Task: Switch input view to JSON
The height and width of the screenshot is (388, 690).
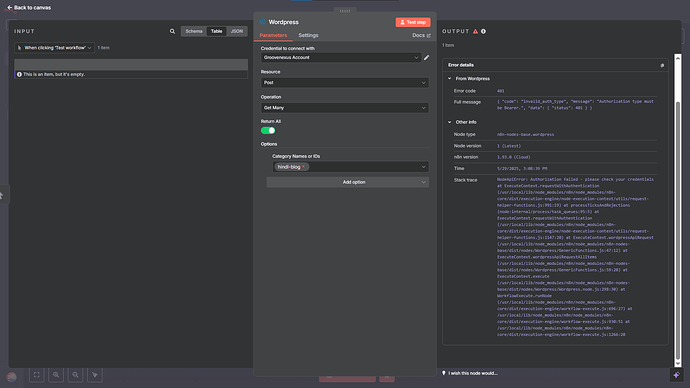Action: point(237,31)
